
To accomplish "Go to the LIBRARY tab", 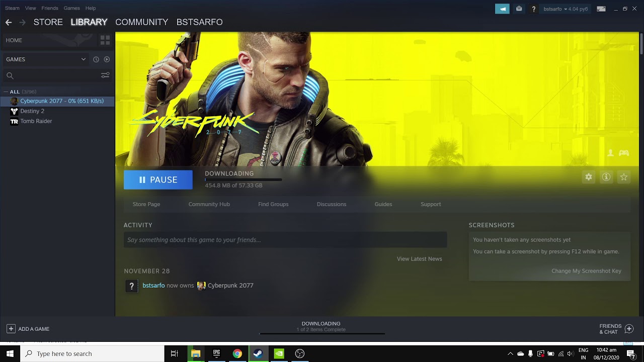I will [89, 22].
